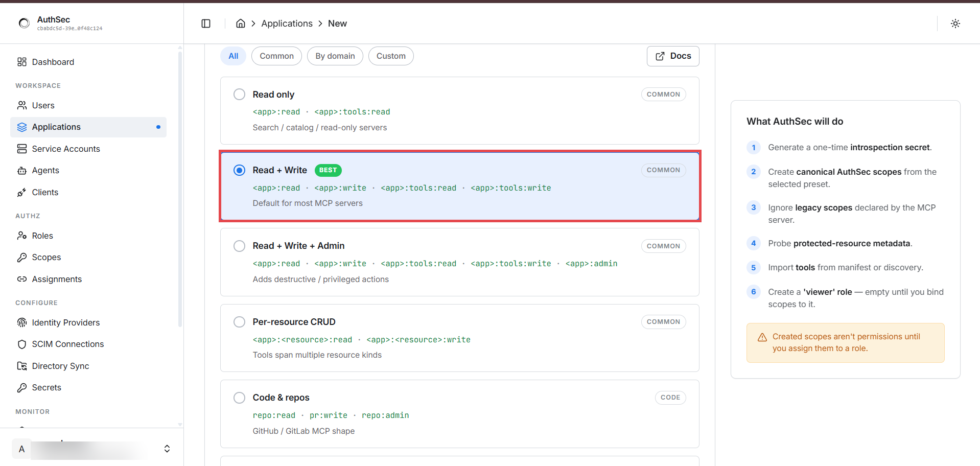Choose the Per-resource CRUD radio option
Screen dimensions: 980x466
click(x=239, y=322)
